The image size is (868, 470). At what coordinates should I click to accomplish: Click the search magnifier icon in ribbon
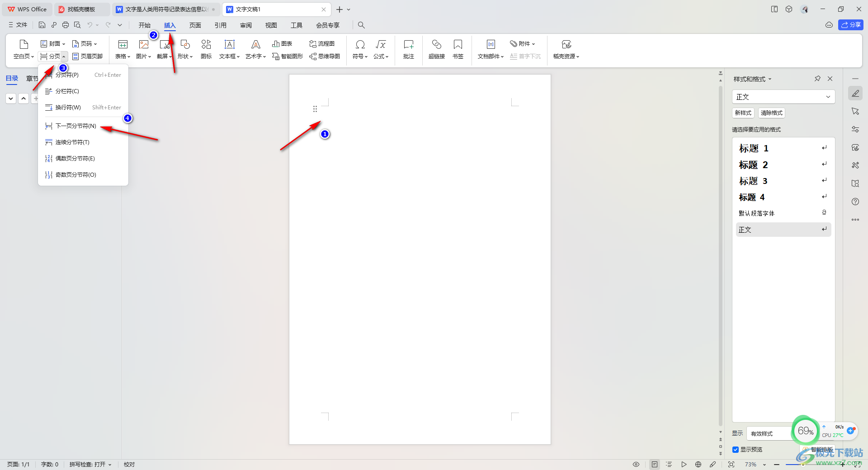point(361,25)
